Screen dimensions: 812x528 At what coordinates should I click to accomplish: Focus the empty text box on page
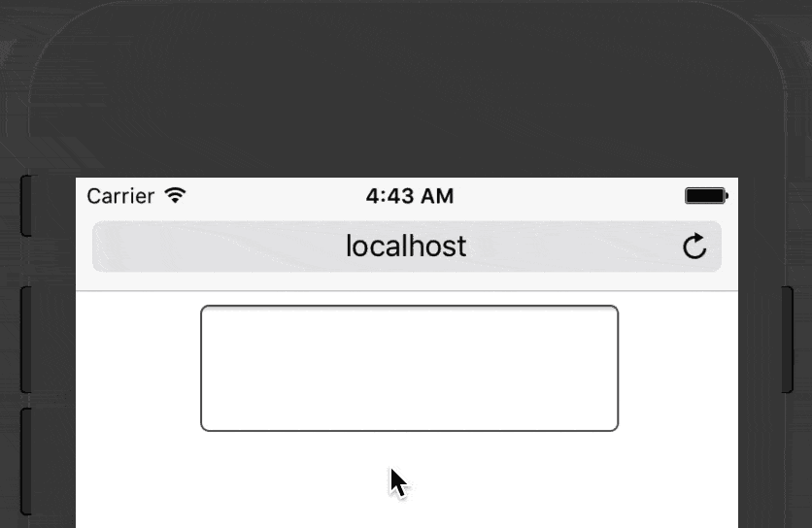[x=410, y=368]
